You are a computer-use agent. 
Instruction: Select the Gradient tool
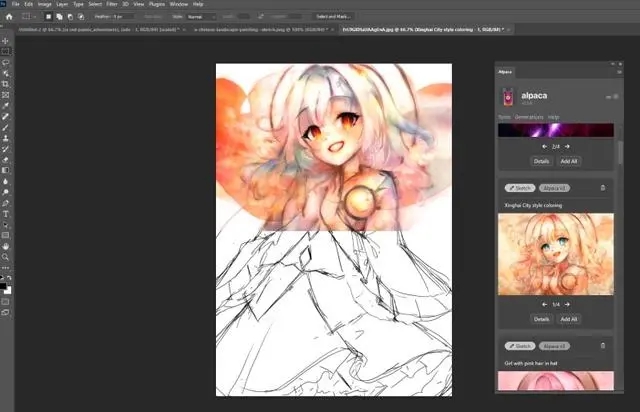[x=5, y=170]
